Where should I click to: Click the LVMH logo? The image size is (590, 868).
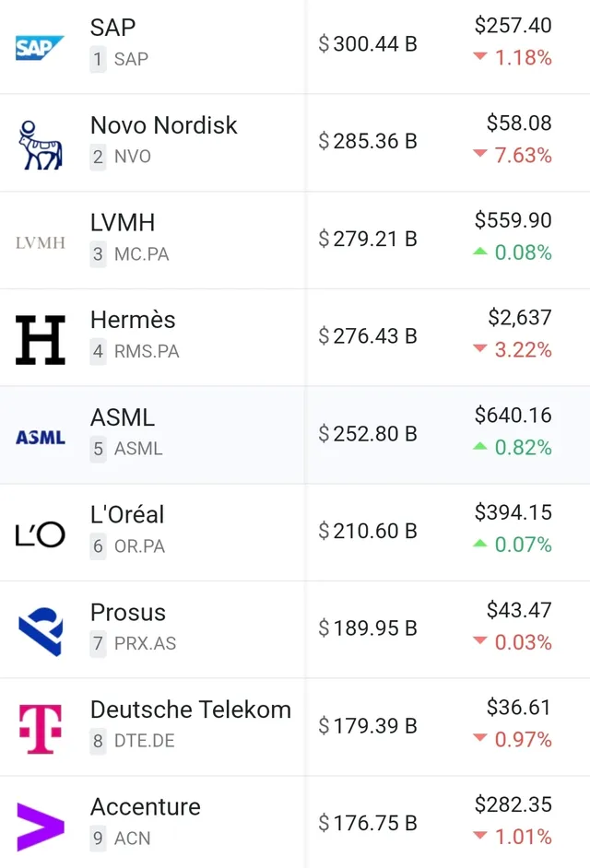tap(40, 242)
